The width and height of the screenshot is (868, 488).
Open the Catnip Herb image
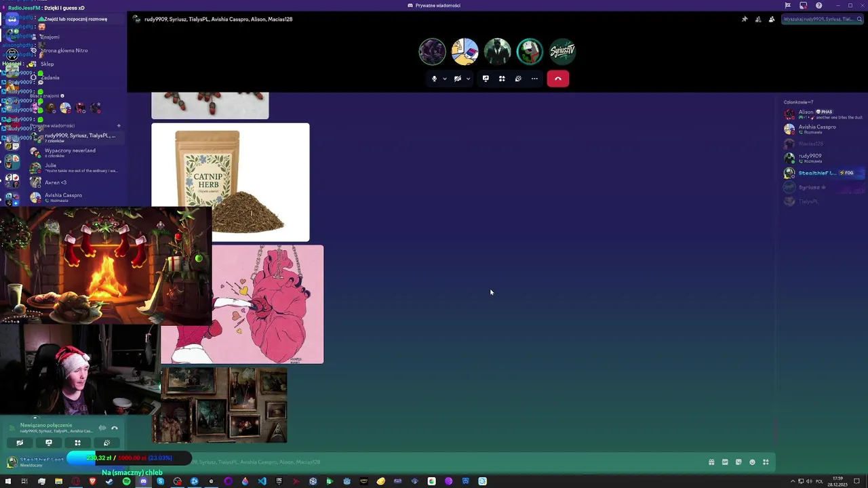231,182
